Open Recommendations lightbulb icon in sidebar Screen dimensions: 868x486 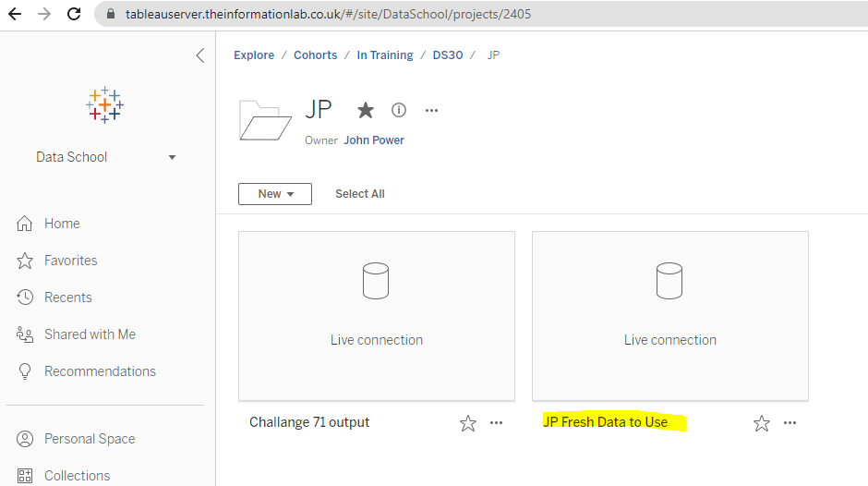(24, 371)
